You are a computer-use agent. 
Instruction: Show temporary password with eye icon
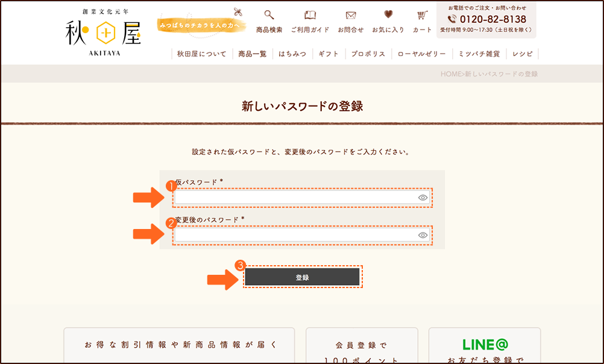click(423, 198)
